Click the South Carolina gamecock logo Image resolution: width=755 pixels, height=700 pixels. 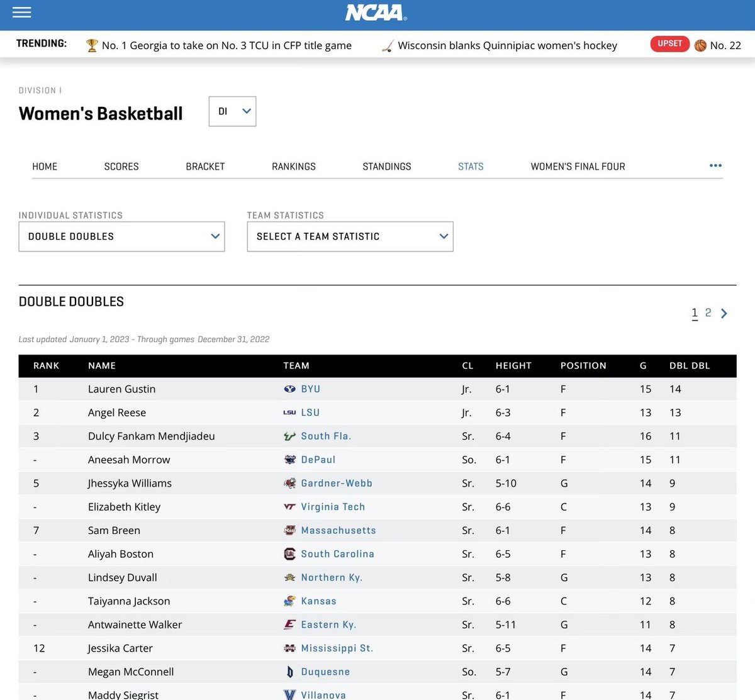289,554
